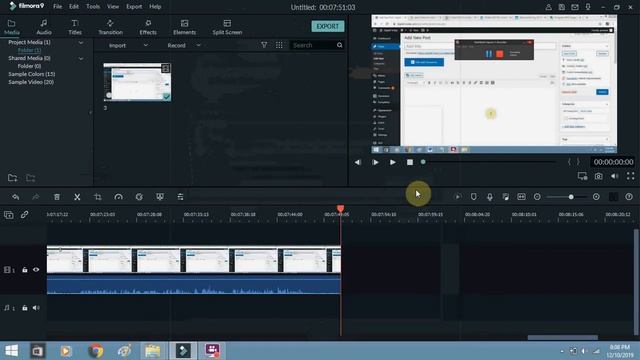
Task: Open the Help menu
Action: (x=155, y=7)
